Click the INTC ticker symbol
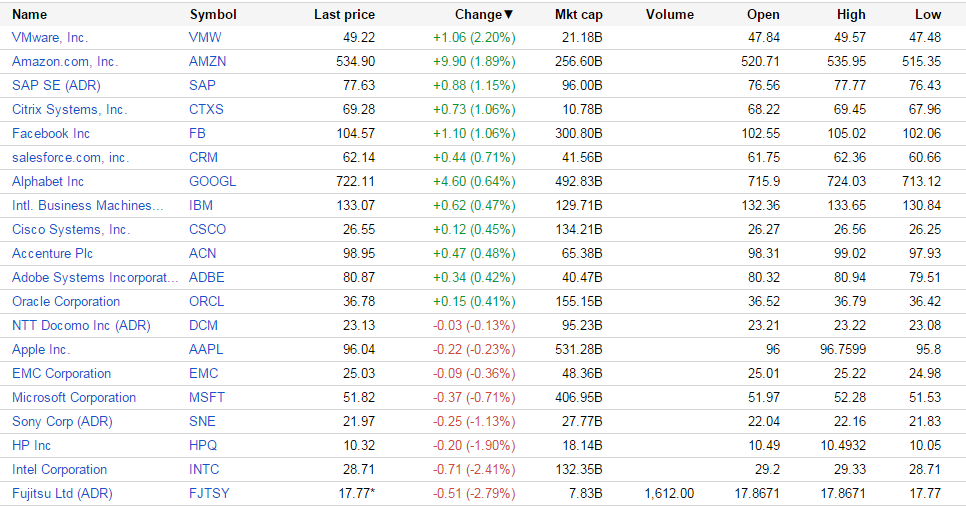Image resolution: width=966 pixels, height=507 pixels. tap(204, 469)
